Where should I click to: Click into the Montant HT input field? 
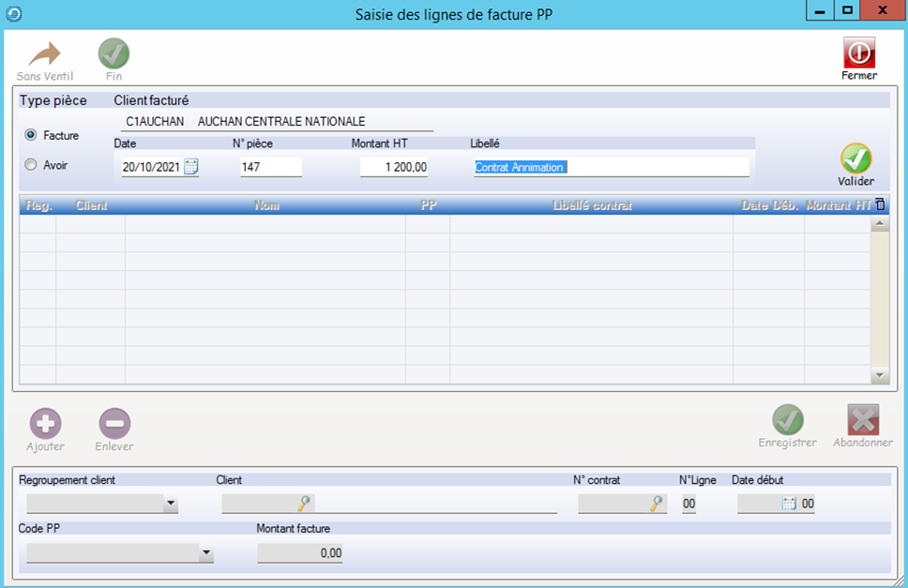coord(394,167)
